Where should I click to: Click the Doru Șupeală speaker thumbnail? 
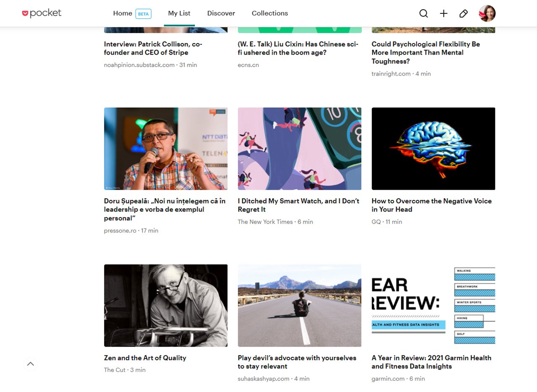point(166,149)
